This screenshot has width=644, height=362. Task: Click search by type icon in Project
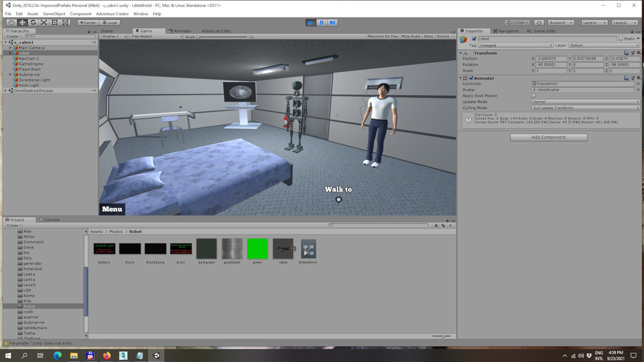tap(436, 226)
